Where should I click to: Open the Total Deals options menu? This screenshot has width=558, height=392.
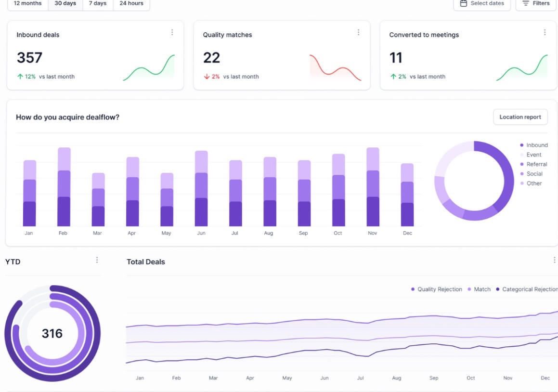tap(554, 260)
